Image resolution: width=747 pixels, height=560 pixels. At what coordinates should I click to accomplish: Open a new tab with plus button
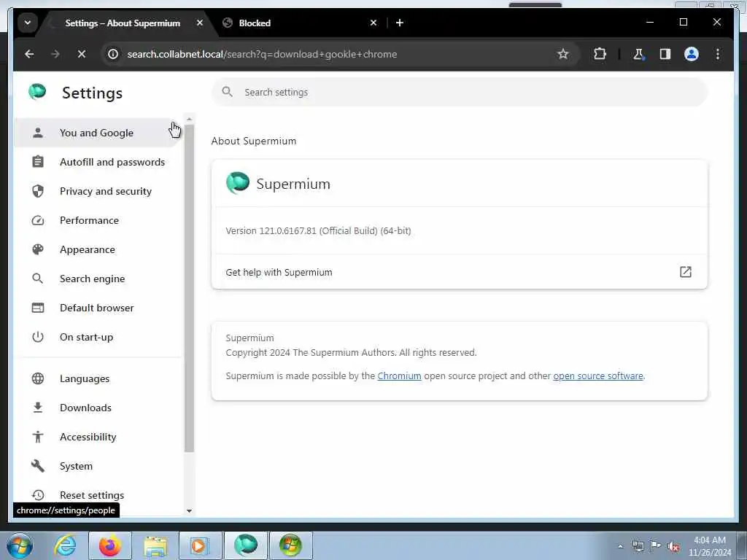(x=400, y=23)
